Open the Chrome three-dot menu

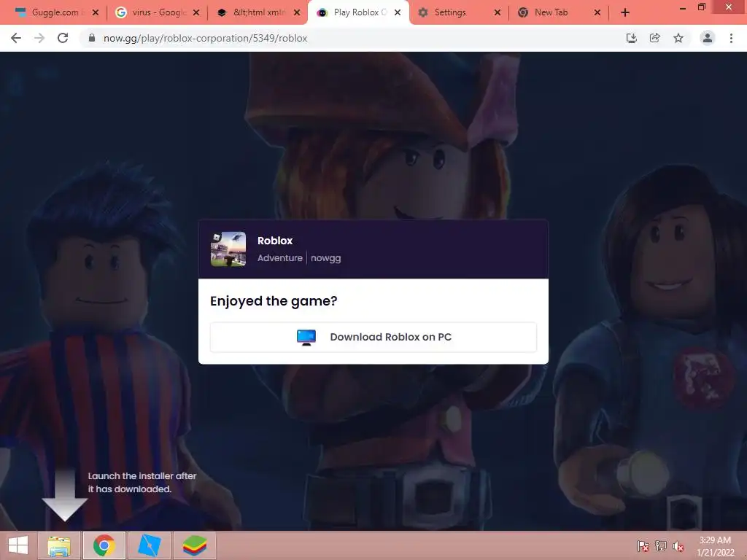tap(731, 38)
